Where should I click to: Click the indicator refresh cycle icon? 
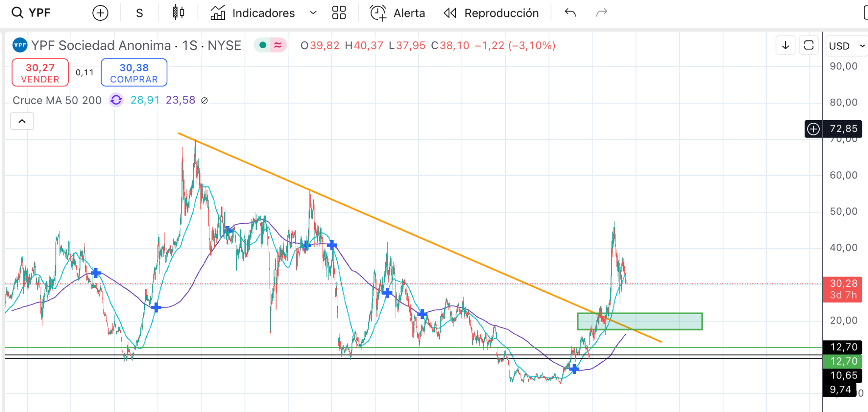pyautogui.click(x=116, y=100)
